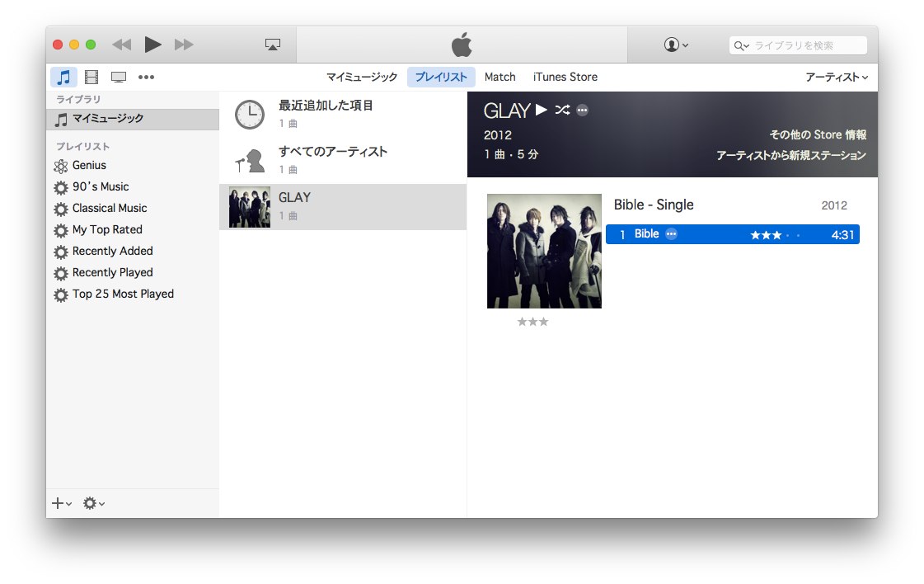Click the GLAY artist thumbnail in list
The height and width of the screenshot is (584, 924).
click(x=249, y=207)
